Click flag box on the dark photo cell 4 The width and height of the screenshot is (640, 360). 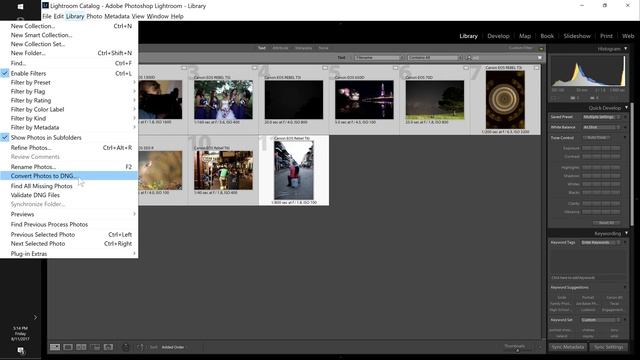pyautogui.click(x=325, y=68)
